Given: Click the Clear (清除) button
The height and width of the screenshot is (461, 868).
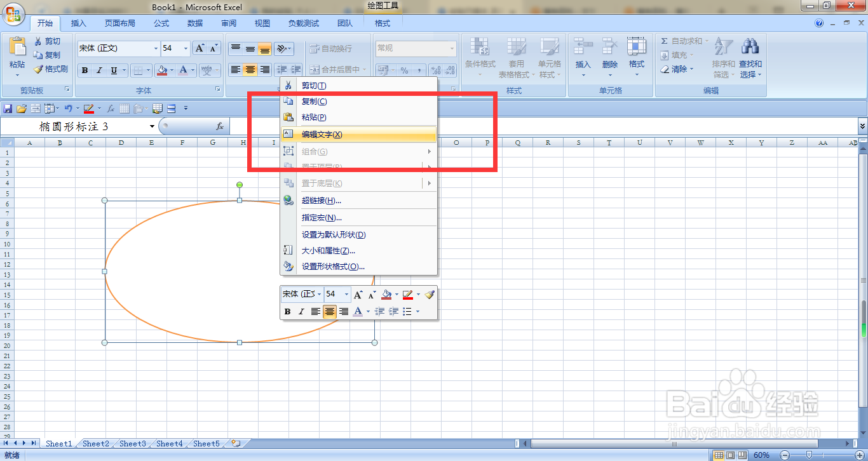Looking at the screenshot, I should pyautogui.click(x=677, y=69).
